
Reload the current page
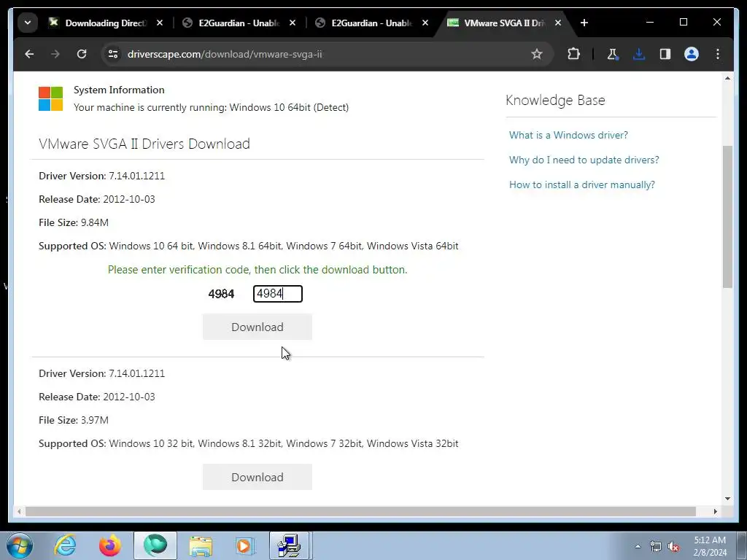[82, 54]
